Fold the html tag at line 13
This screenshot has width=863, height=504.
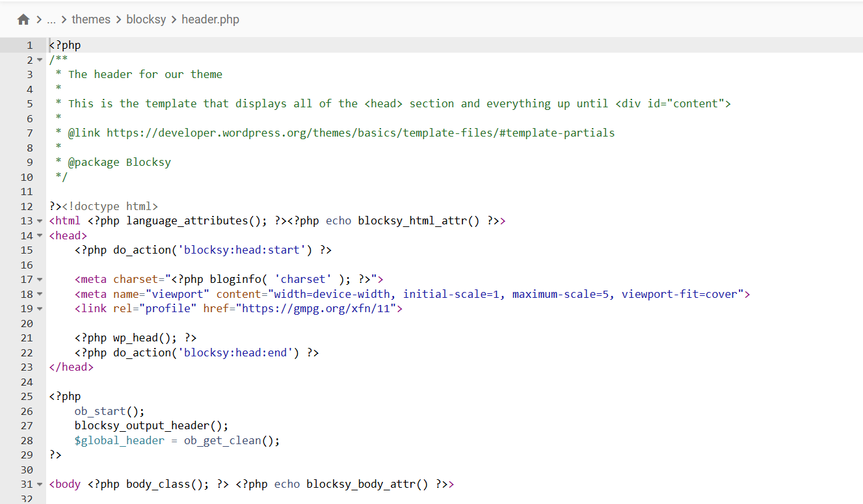(40, 221)
